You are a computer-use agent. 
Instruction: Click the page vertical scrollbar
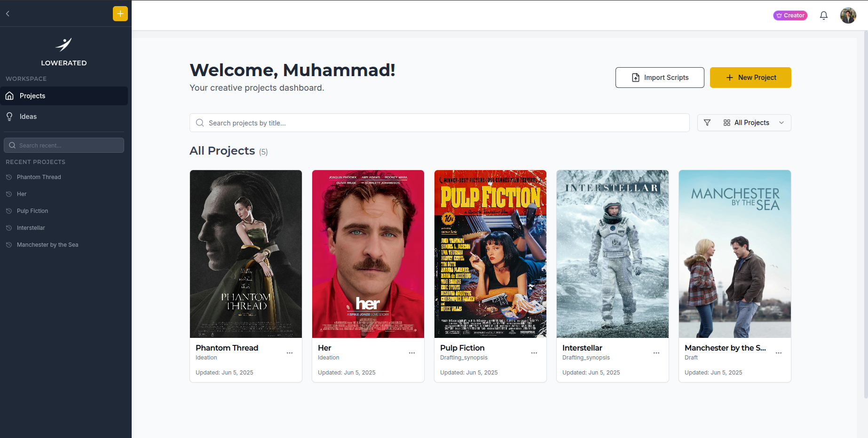coord(866,215)
